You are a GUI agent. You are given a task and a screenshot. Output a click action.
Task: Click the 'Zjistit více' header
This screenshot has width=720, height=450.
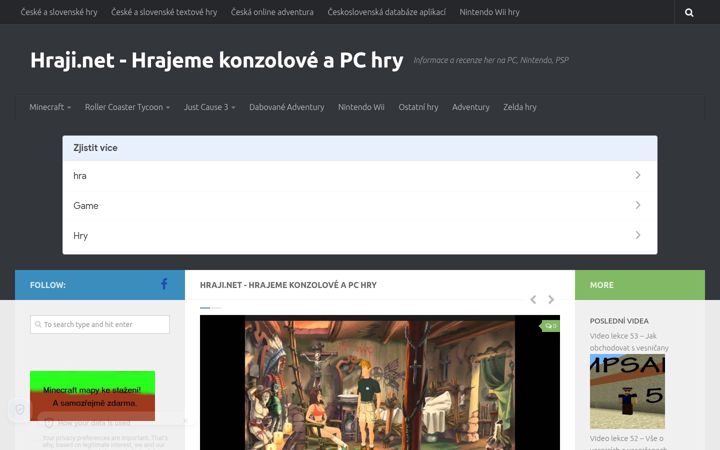tap(95, 148)
